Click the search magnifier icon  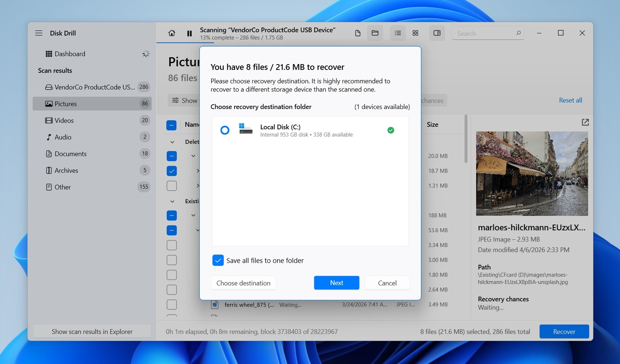click(518, 33)
